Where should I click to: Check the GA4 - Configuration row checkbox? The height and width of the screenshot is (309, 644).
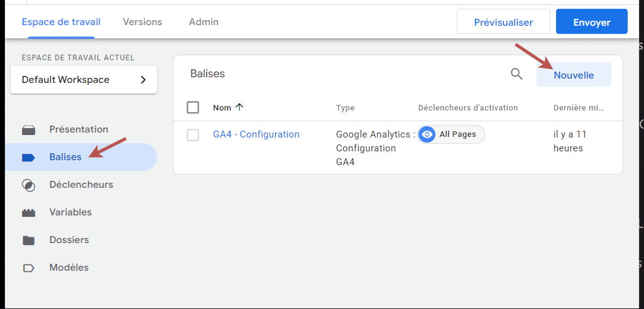coord(193,135)
